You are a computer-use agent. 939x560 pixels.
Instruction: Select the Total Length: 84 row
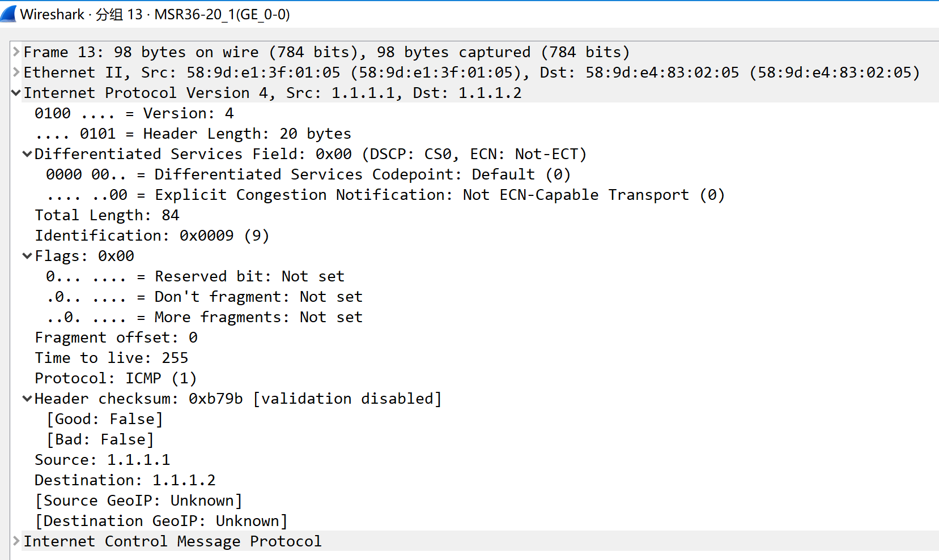coord(107,215)
